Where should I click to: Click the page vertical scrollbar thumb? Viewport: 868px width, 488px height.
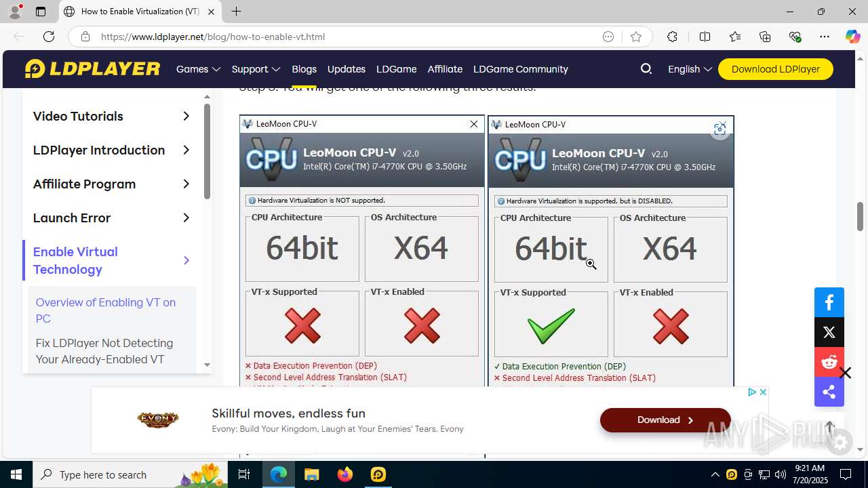click(x=860, y=216)
